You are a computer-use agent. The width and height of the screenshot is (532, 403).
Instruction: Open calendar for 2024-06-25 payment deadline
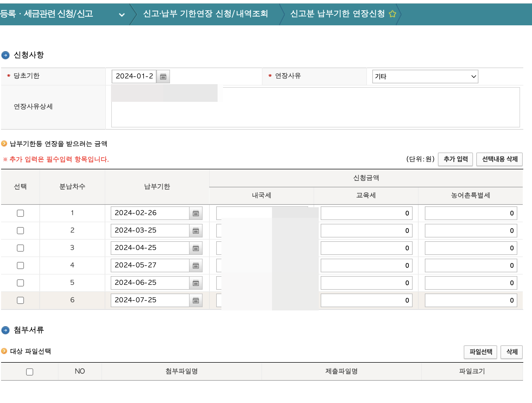tap(196, 283)
